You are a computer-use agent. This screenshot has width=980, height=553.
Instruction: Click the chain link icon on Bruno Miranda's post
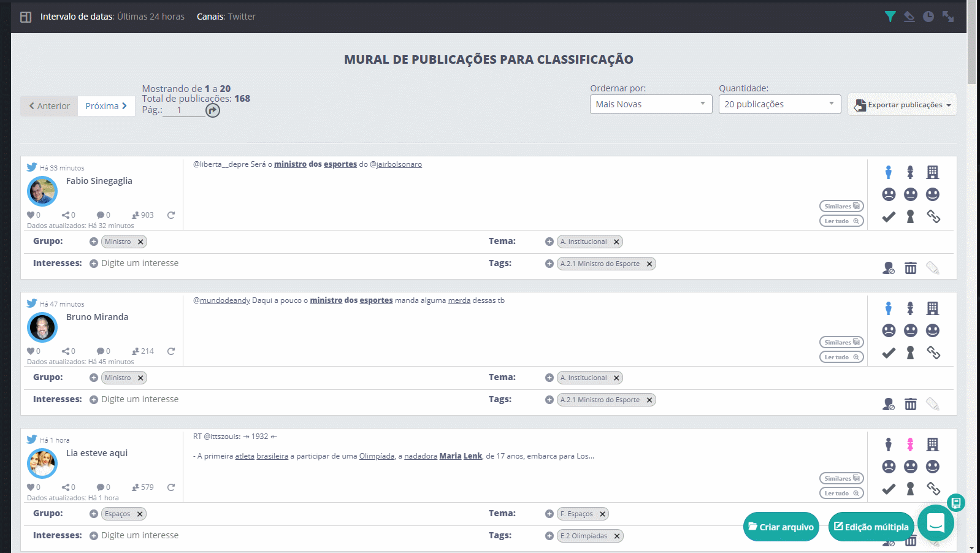(933, 353)
